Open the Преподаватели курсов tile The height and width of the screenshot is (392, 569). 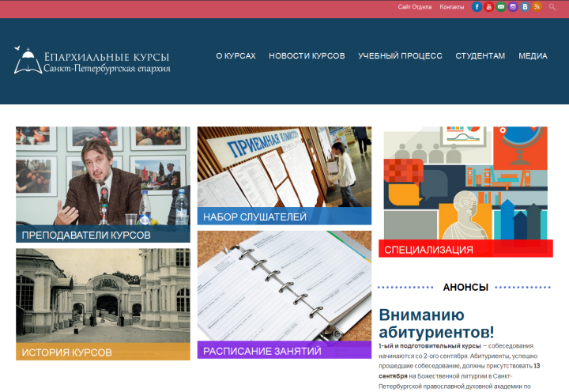(103, 183)
